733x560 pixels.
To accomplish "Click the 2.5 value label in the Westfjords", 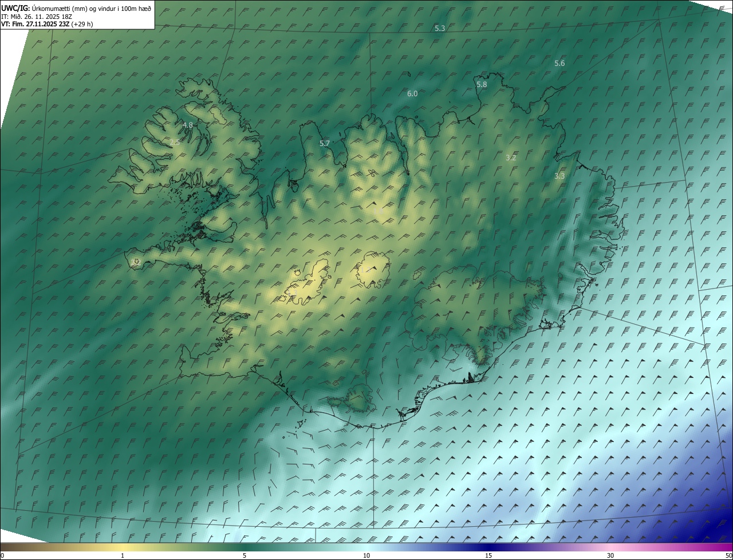I will pos(175,142).
